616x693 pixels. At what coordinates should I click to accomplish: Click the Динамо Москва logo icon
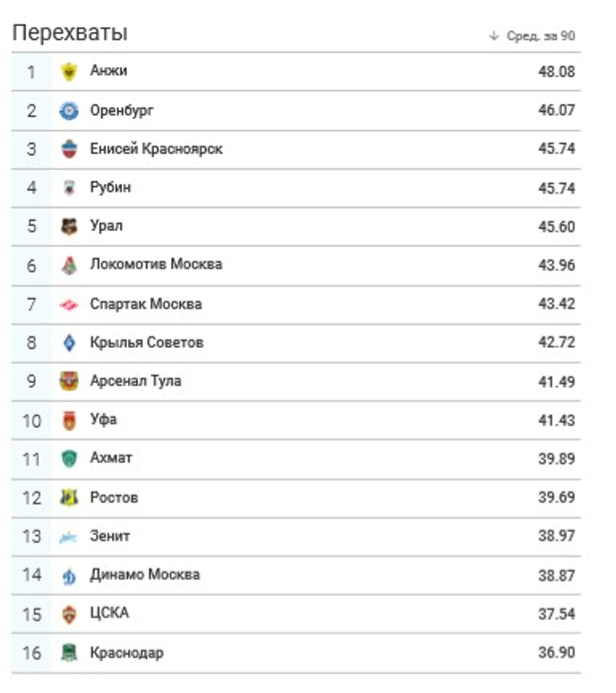tap(69, 576)
